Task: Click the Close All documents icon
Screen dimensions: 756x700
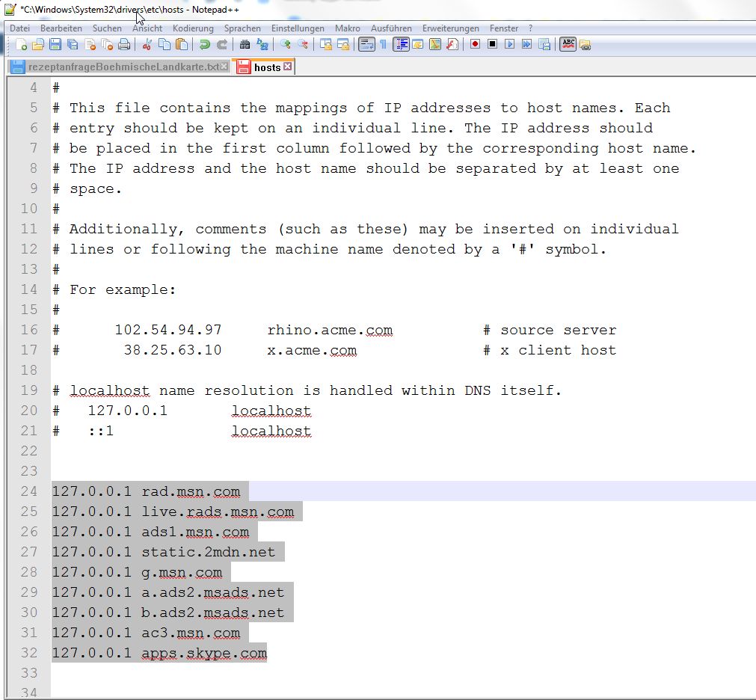Action: click(107, 45)
